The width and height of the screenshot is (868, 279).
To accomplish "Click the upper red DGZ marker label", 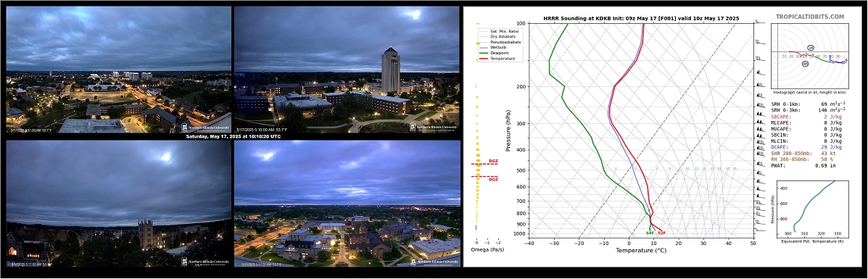I will (x=492, y=161).
